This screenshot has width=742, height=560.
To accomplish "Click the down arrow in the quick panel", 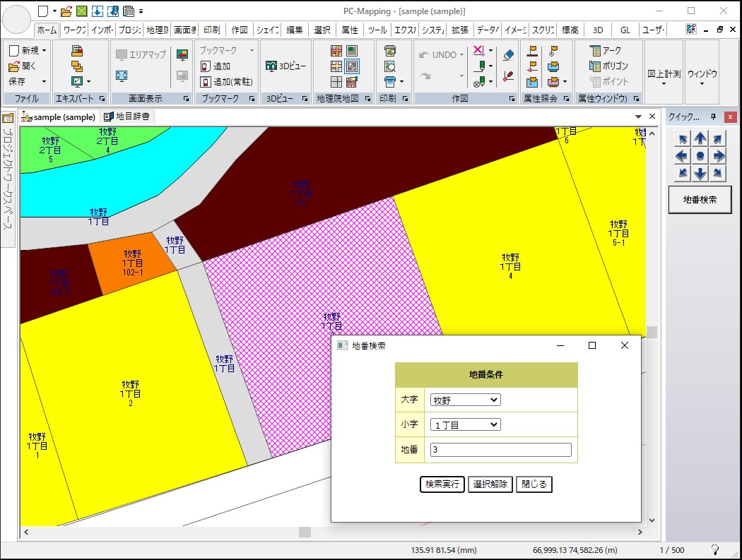I will coord(700,173).
